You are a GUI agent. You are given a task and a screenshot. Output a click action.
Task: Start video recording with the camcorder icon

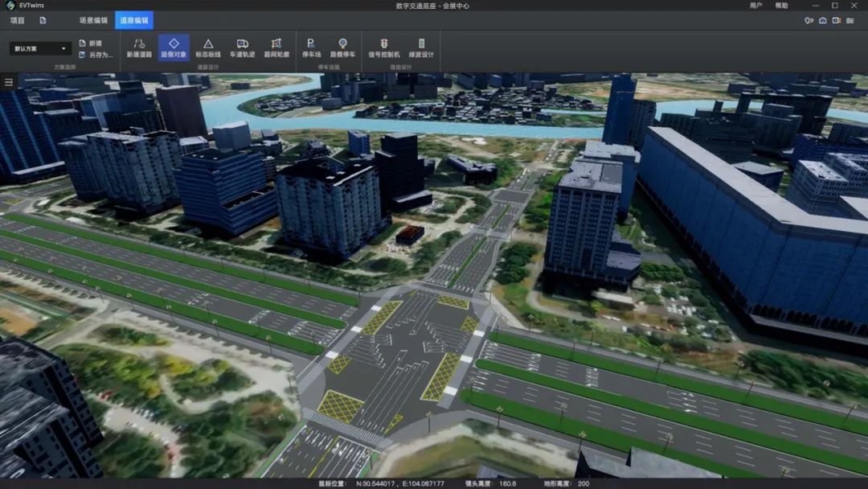(837, 20)
